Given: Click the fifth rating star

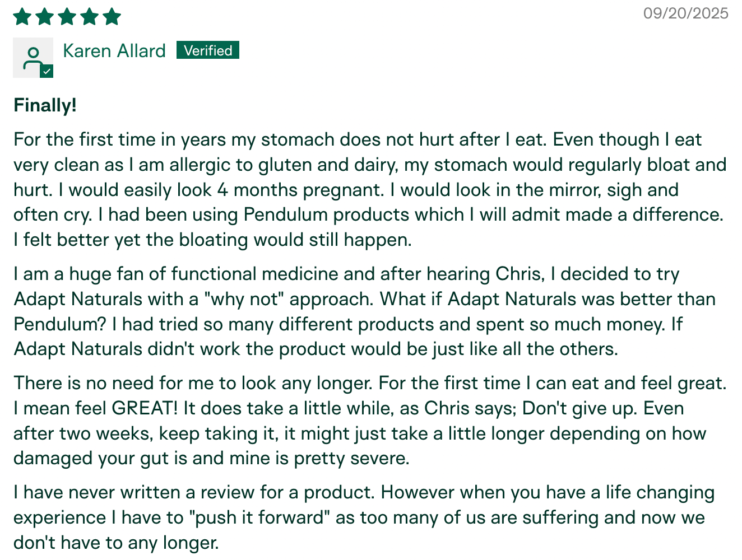Looking at the screenshot, I should coord(112,17).
